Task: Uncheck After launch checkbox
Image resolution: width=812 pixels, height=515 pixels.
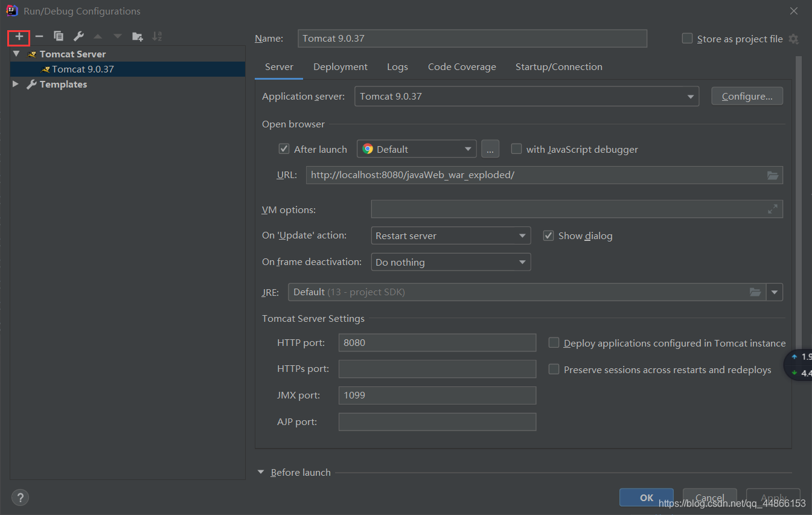Action: [284, 149]
